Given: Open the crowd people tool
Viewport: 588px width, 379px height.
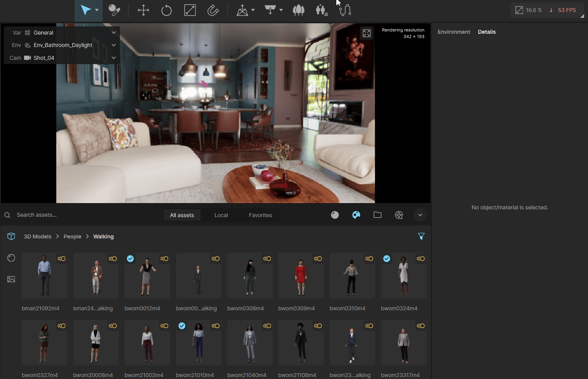Looking at the screenshot, I should [x=322, y=10].
